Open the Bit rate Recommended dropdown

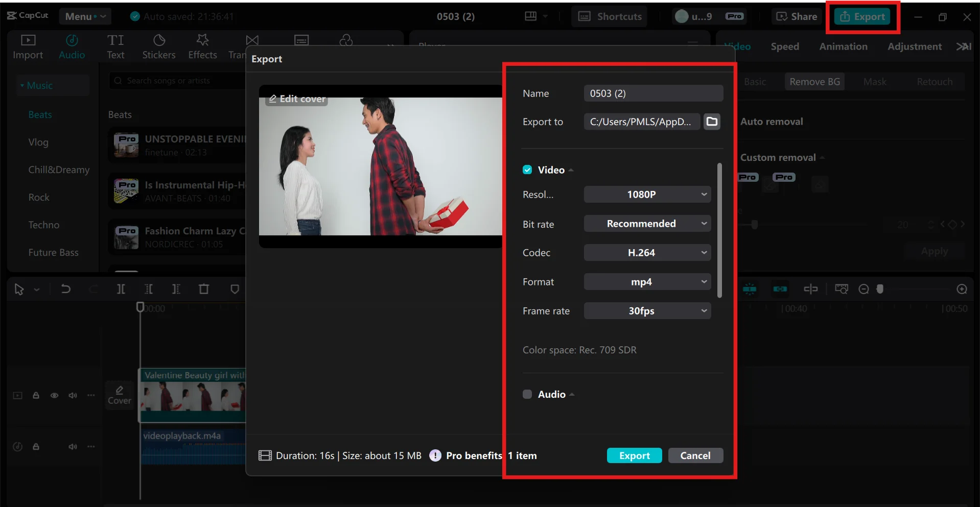647,224
